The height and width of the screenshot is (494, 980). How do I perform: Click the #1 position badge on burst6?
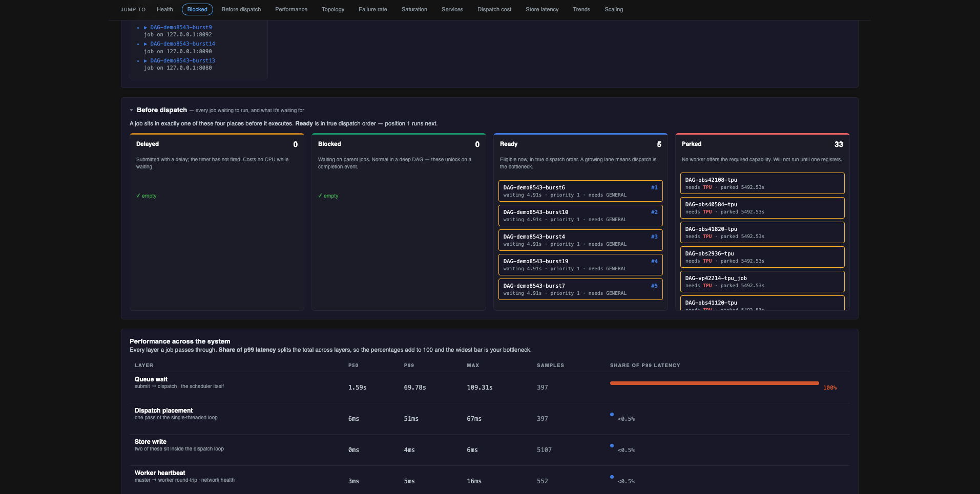pyautogui.click(x=654, y=188)
